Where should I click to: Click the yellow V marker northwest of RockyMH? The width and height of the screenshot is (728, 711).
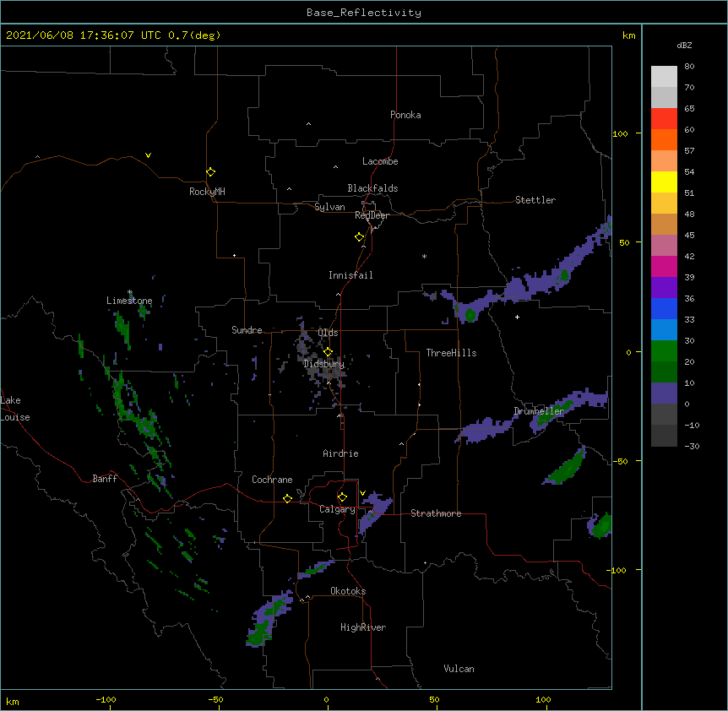tap(148, 155)
